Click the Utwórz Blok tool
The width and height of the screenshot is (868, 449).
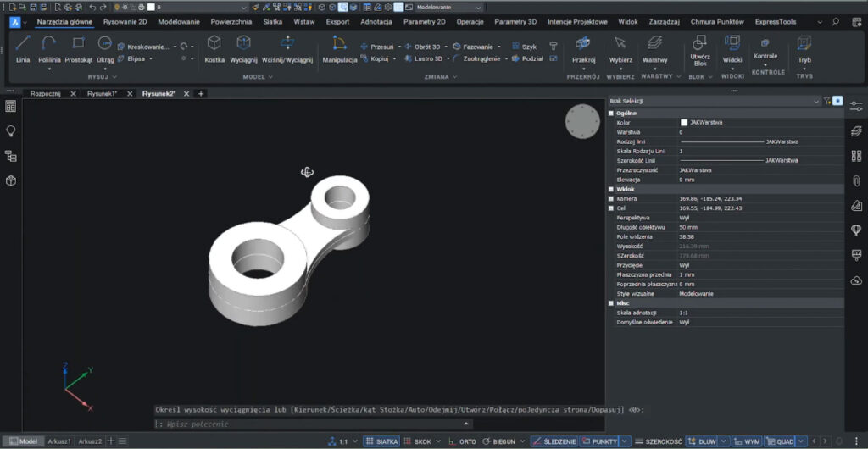tap(699, 50)
